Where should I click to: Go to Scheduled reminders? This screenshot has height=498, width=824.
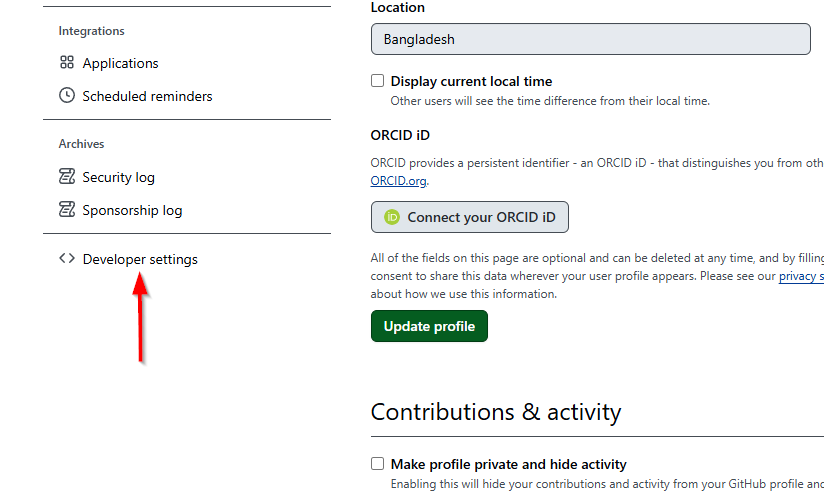click(147, 96)
